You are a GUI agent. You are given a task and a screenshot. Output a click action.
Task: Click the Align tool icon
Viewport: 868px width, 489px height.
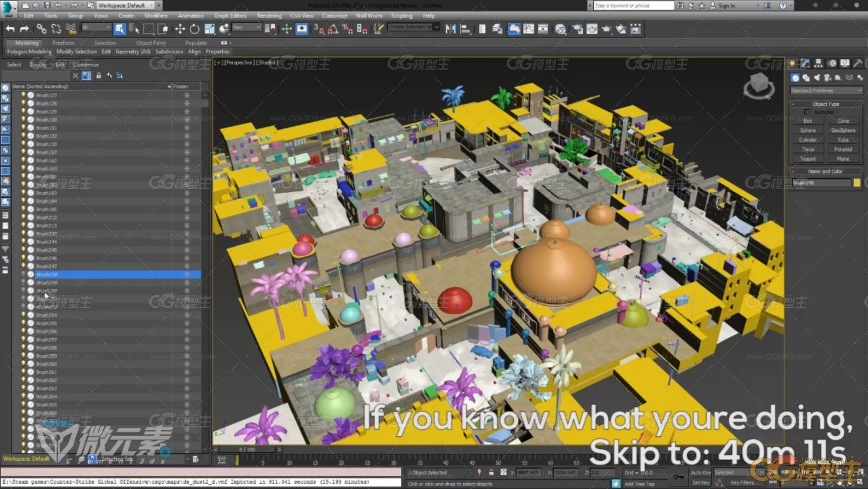point(465,29)
